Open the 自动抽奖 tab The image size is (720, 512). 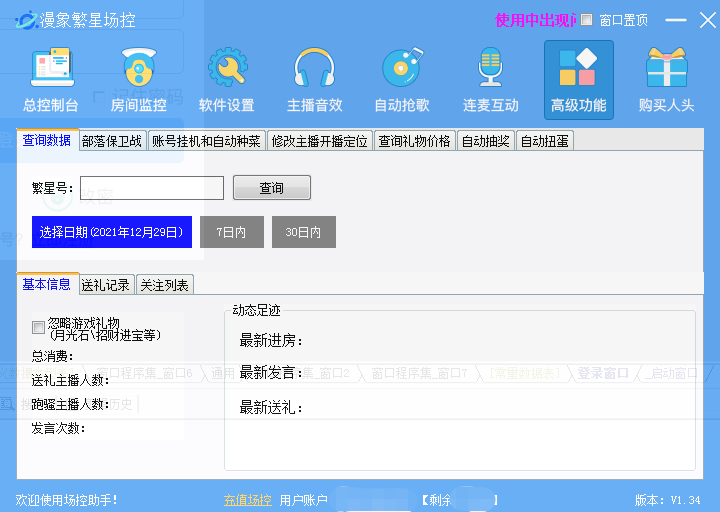[x=486, y=141]
